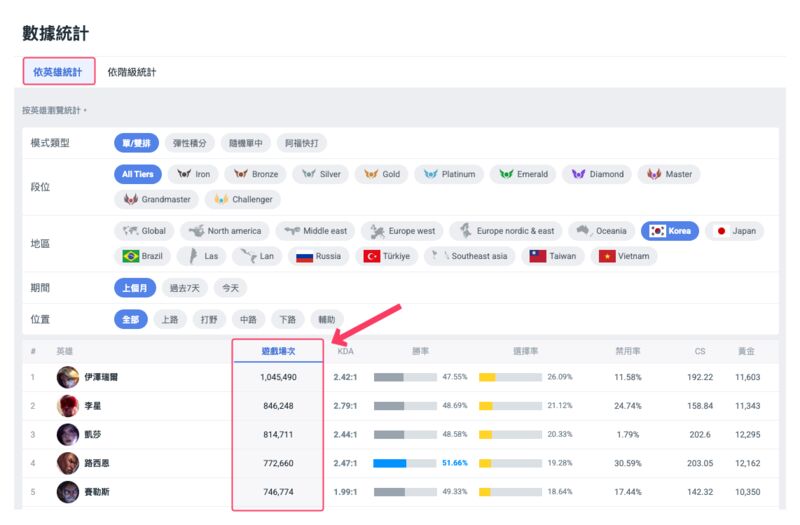Filter by Gold tier emblem
Screen dimensions: 800x525
(x=381, y=174)
